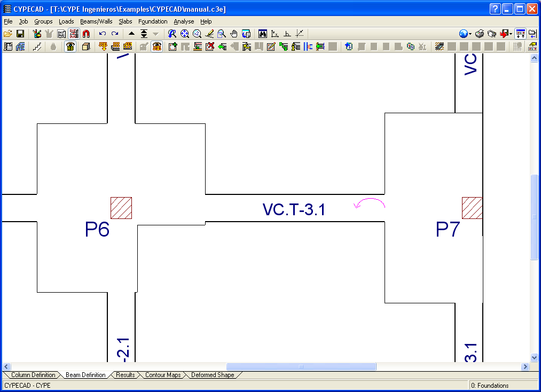Switch to the Contour Maps tab

[163, 375]
